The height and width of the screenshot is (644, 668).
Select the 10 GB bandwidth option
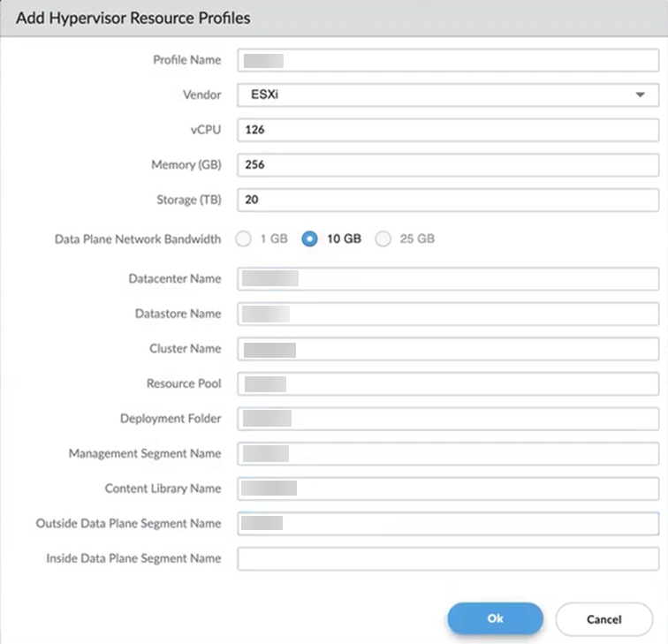(x=309, y=239)
